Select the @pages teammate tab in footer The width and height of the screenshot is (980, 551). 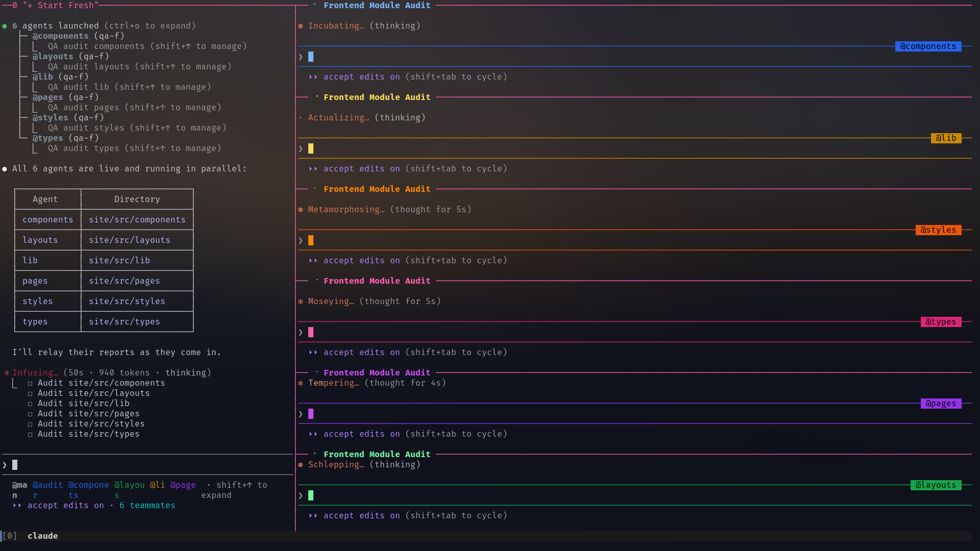click(x=183, y=485)
